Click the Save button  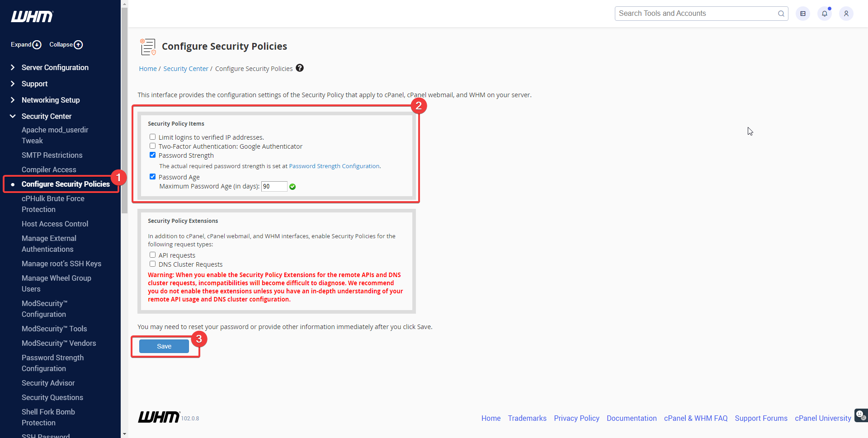(x=164, y=346)
